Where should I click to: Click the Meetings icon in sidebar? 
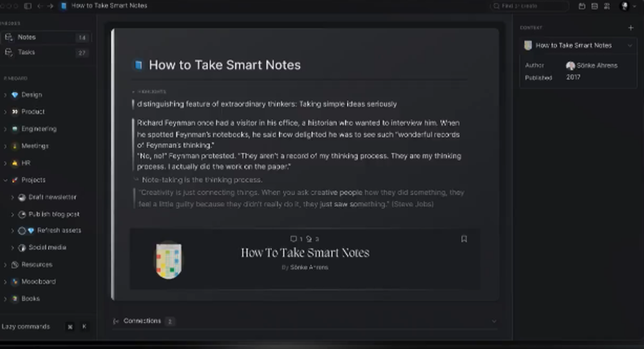coord(15,146)
